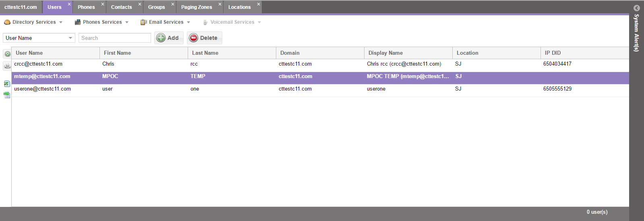
Task: Sort by User Name column header
Action: pyautogui.click(x=56, y=53)
